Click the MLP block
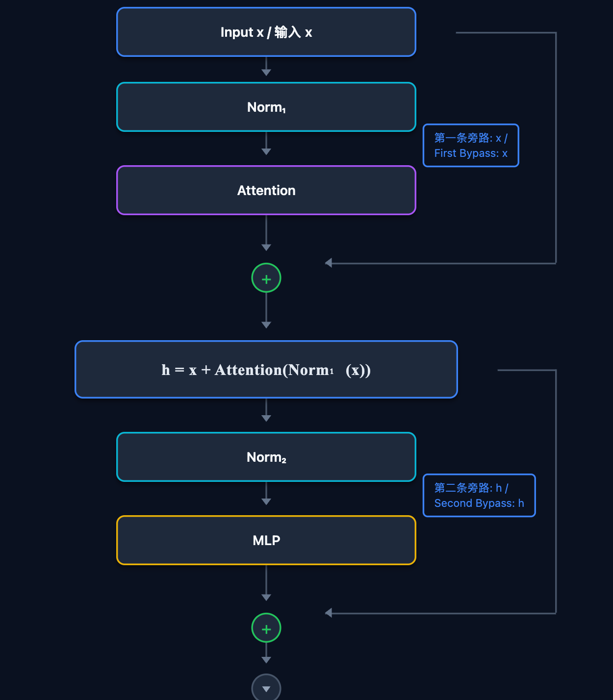This screenshot has width=613, height=700. tap(266, 540)
